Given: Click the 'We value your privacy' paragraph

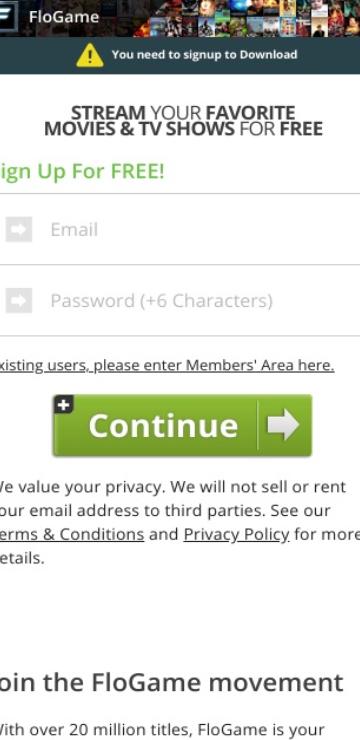Looking at the screenshot, I should 180,522.
